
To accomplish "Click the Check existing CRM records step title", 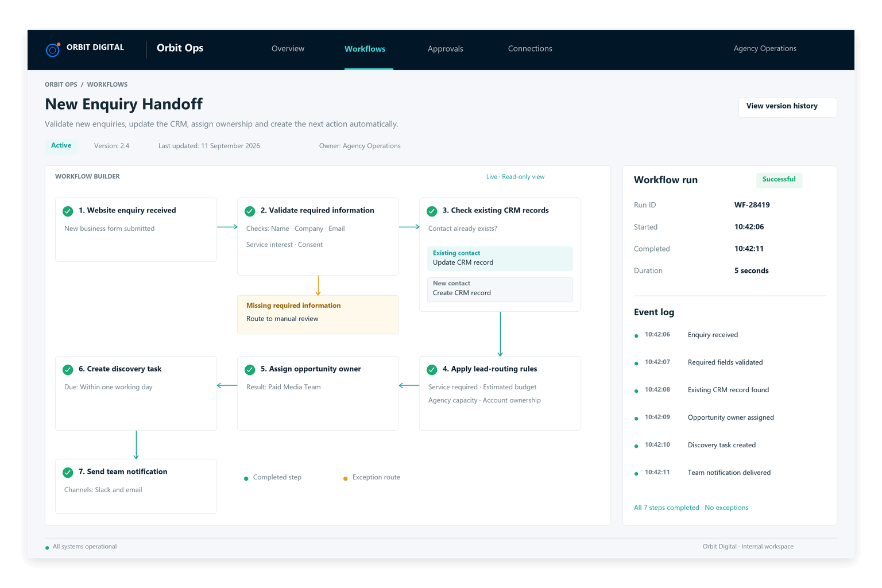I will click(x=496, y=211).
